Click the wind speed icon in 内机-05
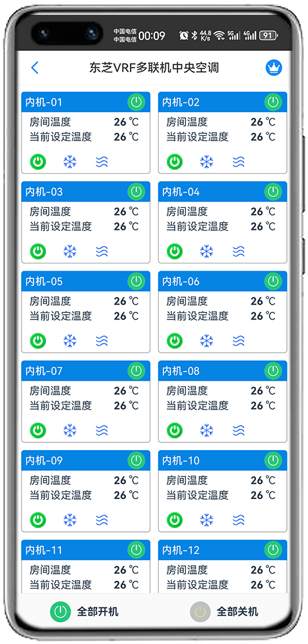308x644 pixels. (x=102, y=341)
